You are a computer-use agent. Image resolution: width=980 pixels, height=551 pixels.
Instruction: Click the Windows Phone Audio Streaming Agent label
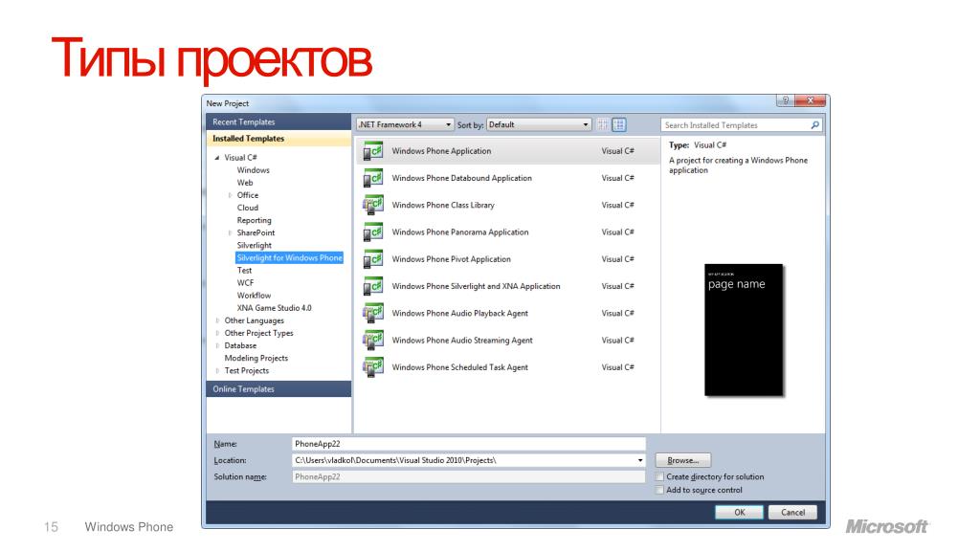tap(462, 341)
